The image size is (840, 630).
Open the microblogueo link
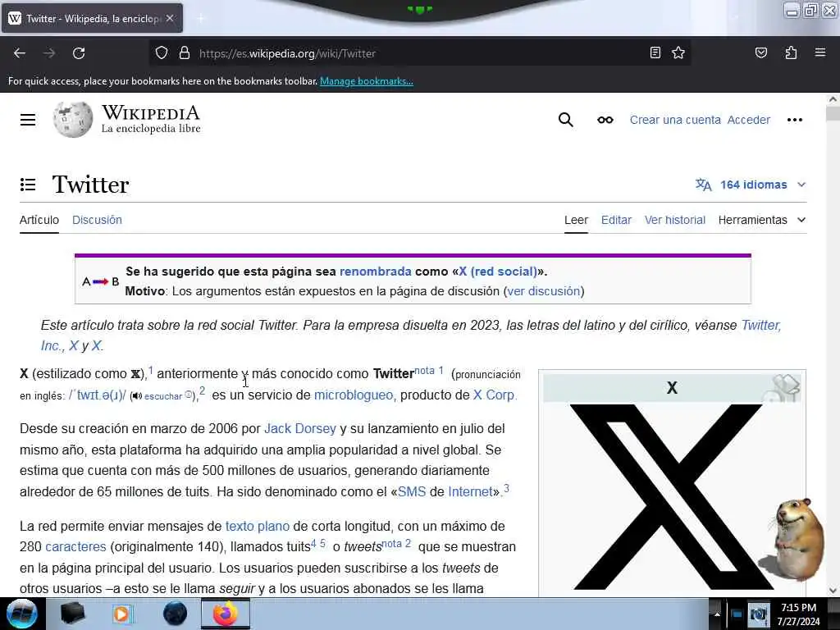(x=354, y=395)
